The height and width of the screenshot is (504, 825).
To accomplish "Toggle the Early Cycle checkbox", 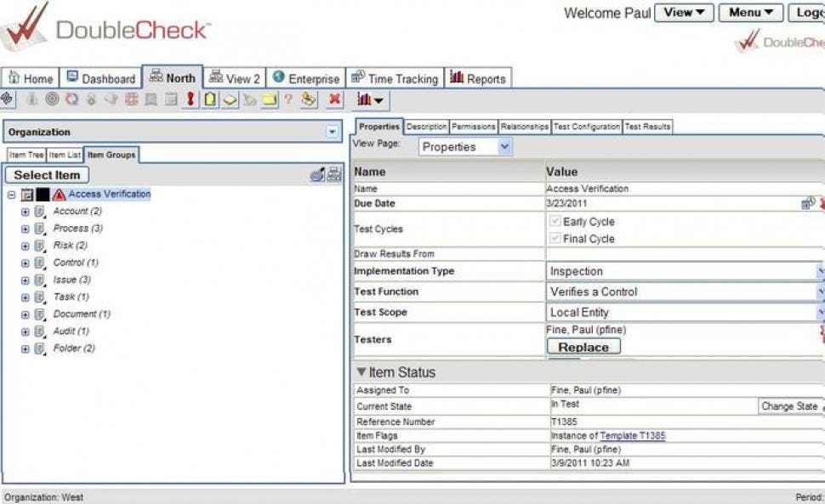I will [x=555, y=222].
